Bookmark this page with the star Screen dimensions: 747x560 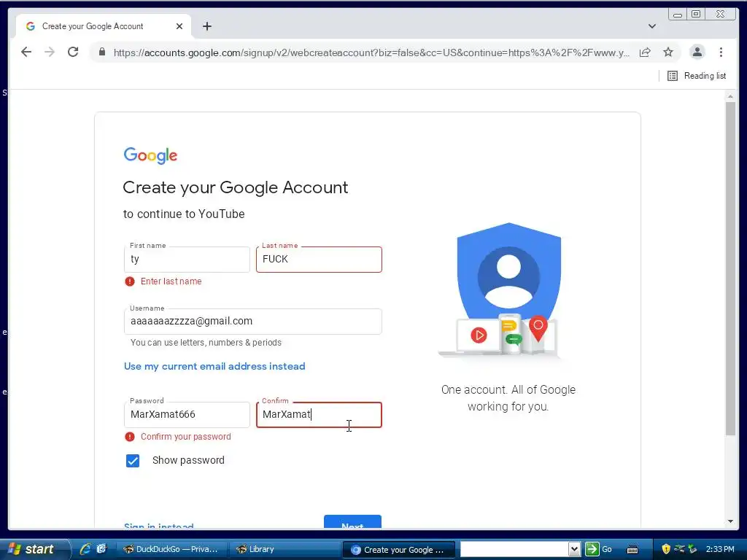point(668,52)
